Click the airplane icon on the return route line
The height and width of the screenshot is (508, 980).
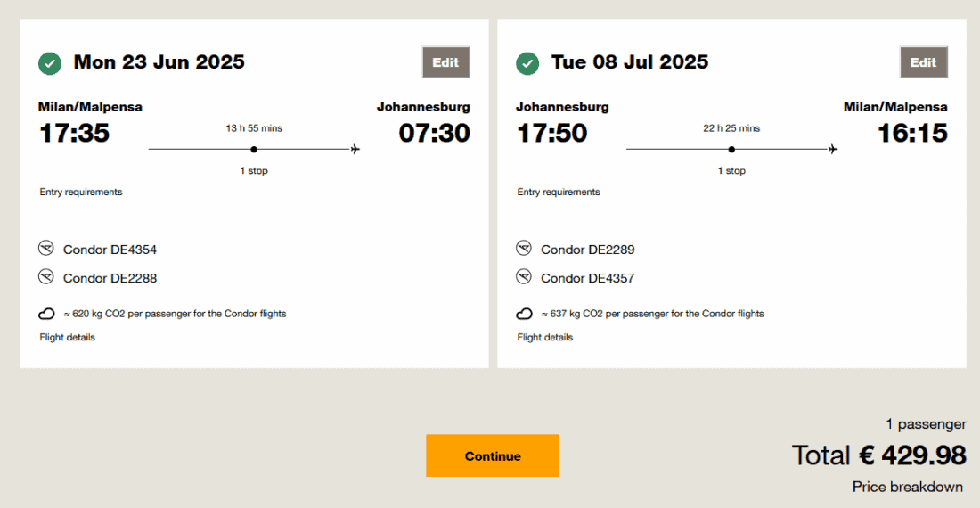833,149
